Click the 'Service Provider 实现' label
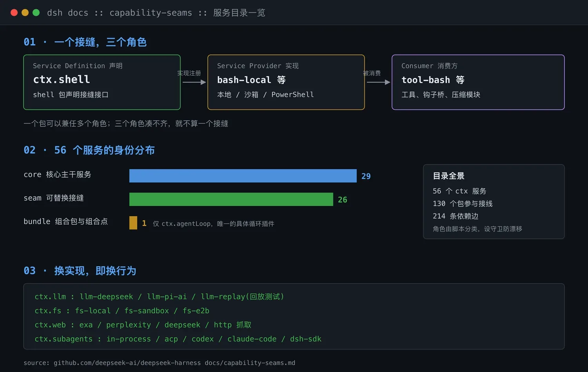The image size is (588, 372). pos(258,66)
